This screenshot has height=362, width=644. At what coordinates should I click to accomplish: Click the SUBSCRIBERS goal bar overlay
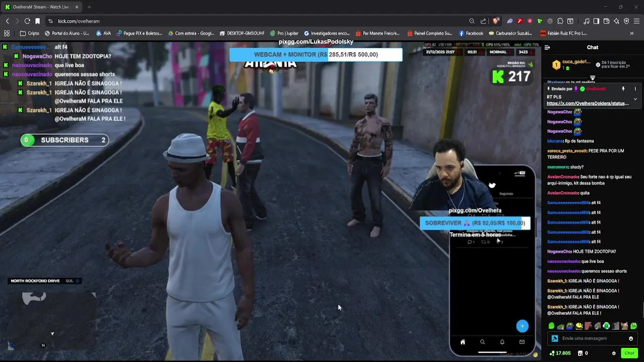point(64,140)
